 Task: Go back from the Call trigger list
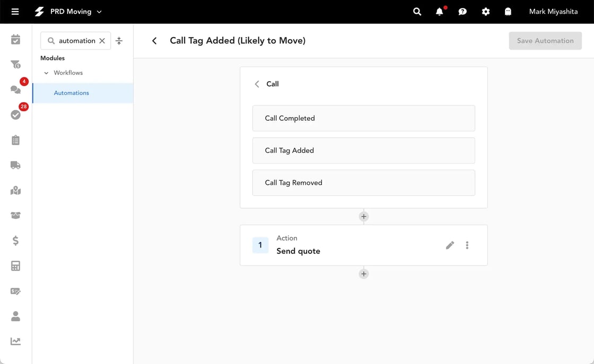(257, 84)
